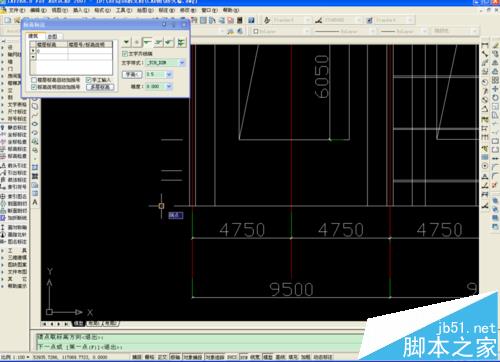500x362 pixels.
Task: Click the open file icon in top toolbar
Action: coord(17,21)
